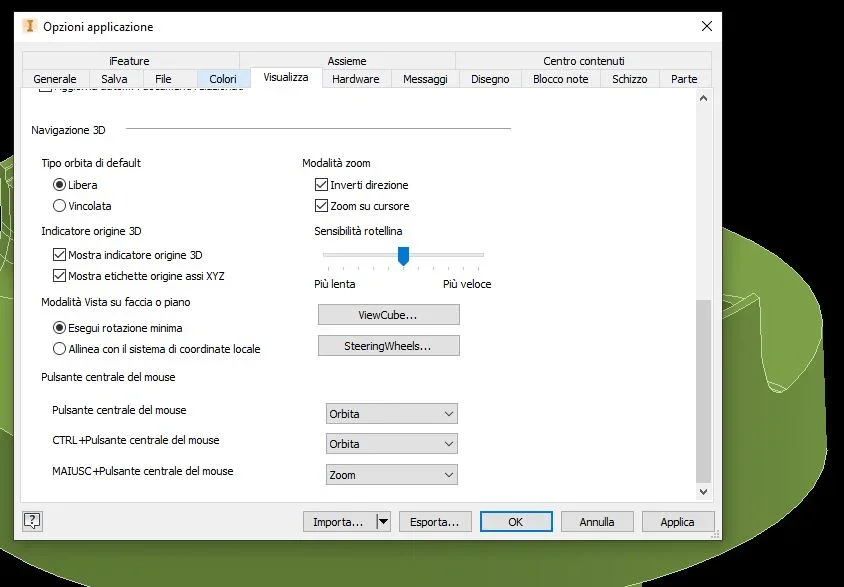Open the Blocco note tab
Image resolution: width=844 pixels, height=587 pixels.
click(560, 79)
